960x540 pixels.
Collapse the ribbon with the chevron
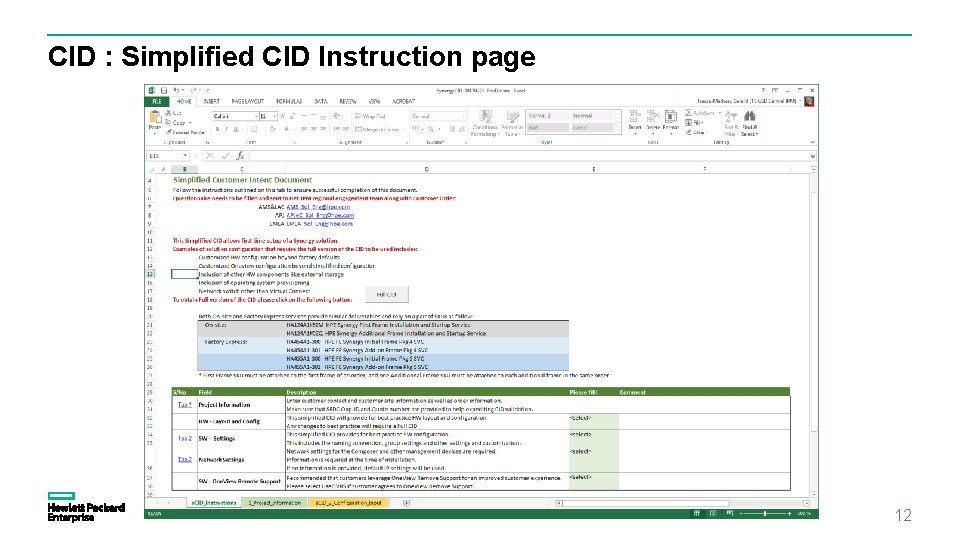[812, 142]
